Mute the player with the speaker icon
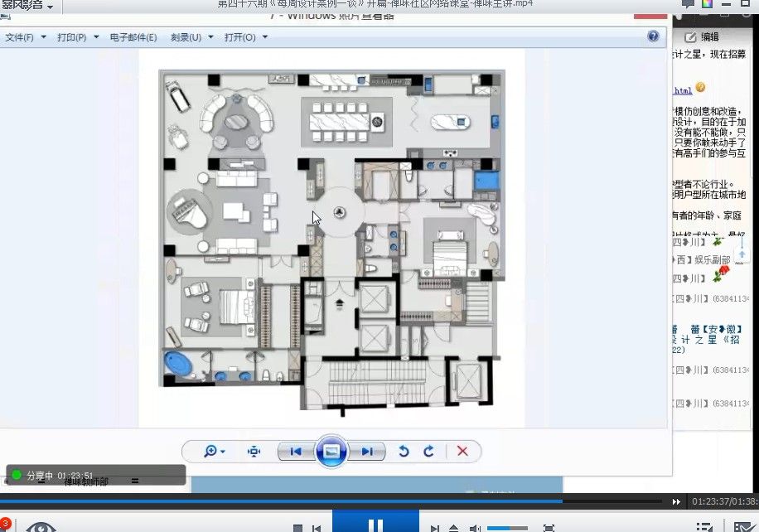 coord(476,528)
